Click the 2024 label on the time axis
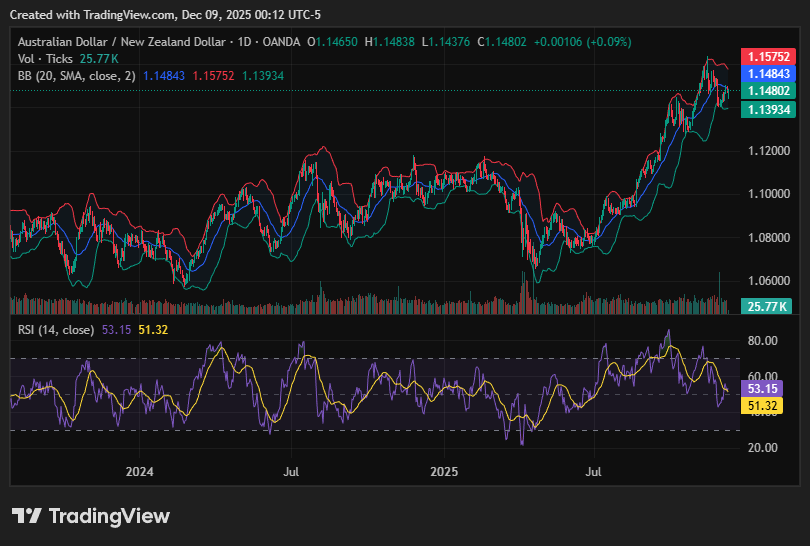 (x=140, y=470)
